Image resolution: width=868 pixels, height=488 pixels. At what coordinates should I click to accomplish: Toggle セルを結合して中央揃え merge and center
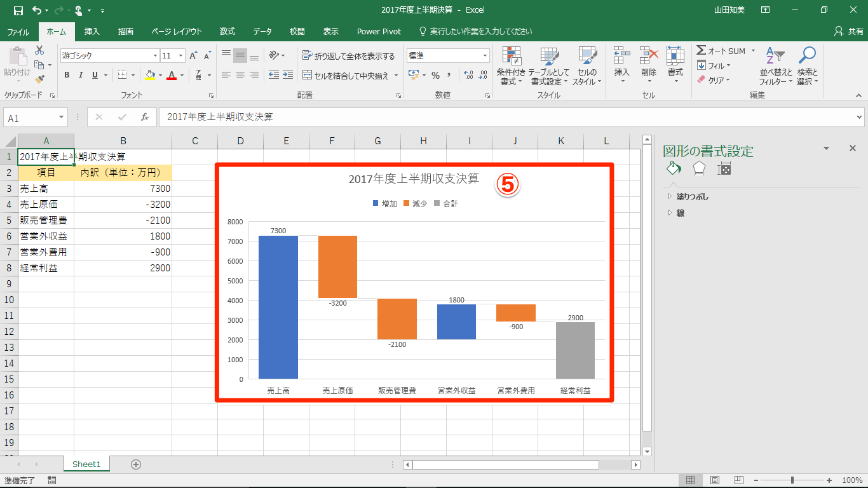tap(346, 76)
